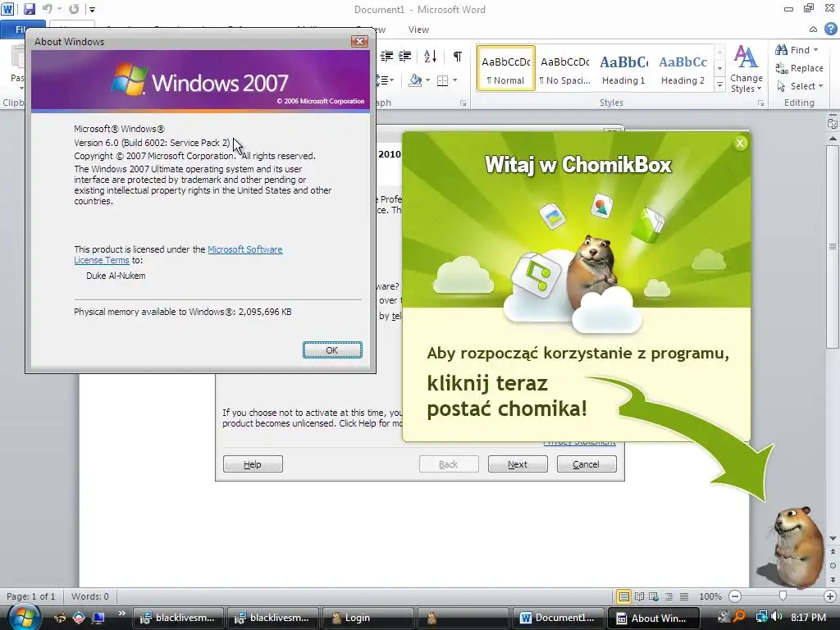Click the volume speaker tray icon
The height and width of the screenshot is (630, 840).
coord(777,617)
